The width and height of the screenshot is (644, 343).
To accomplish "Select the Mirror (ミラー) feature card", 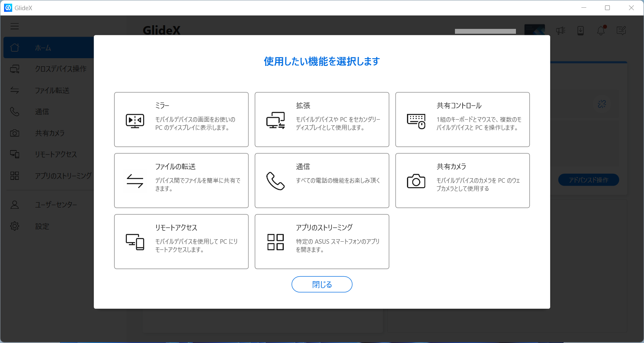I will tap(181, 119).
